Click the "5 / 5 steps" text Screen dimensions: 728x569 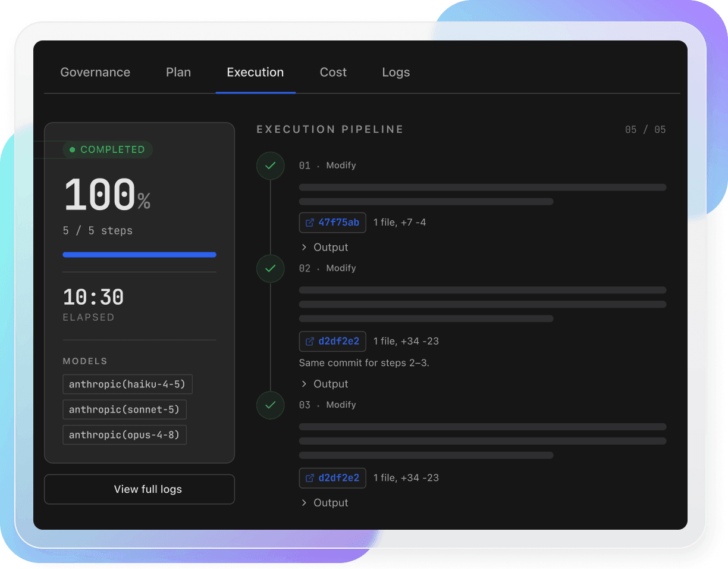pyautogui.click(x=98, y=230)
